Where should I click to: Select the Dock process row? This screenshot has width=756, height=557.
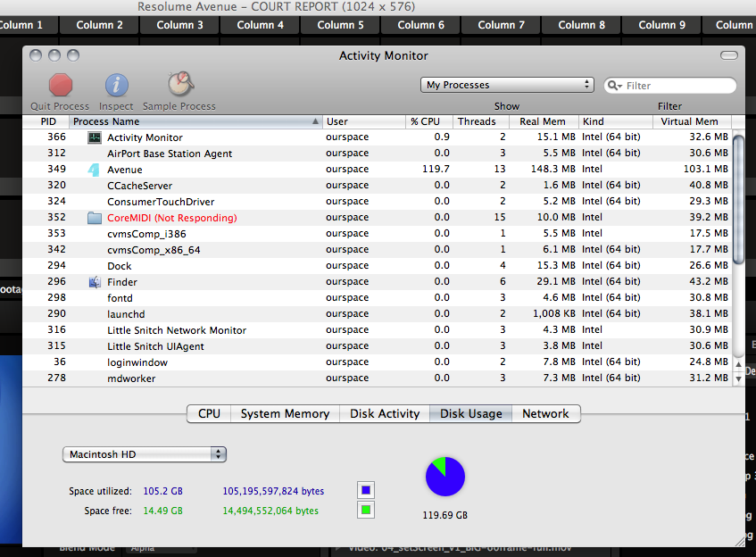tap(377, 266)
